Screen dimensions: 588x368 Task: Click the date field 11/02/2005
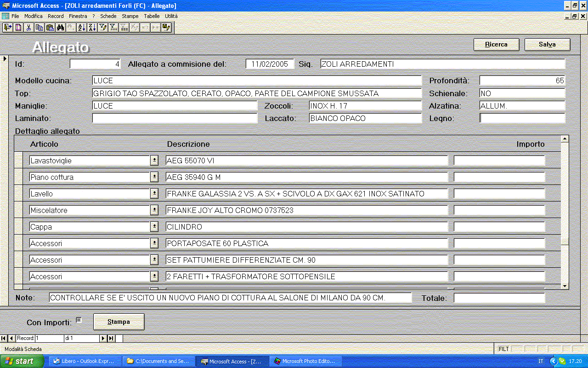click(270, 64)
